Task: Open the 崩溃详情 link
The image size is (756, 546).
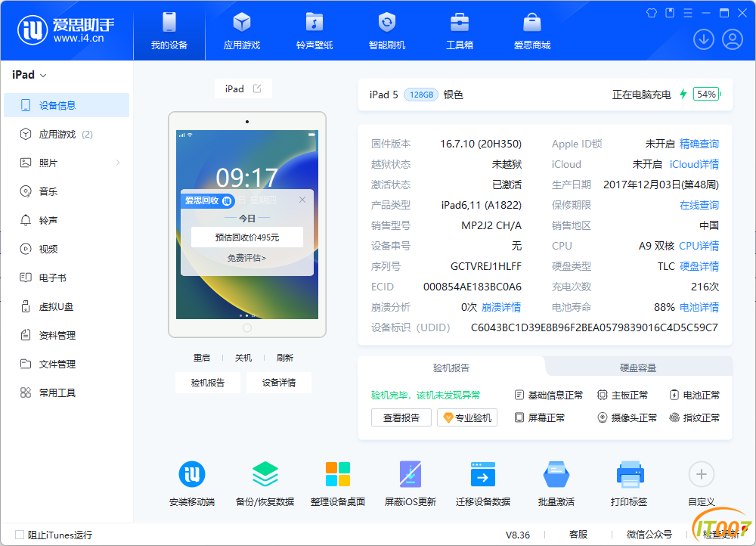Action: click(501, 307)
